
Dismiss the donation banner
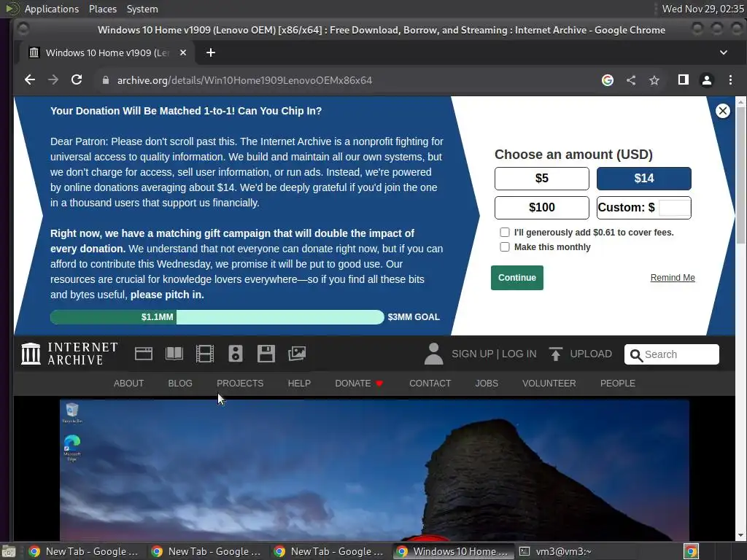click(x=722, y=111)
